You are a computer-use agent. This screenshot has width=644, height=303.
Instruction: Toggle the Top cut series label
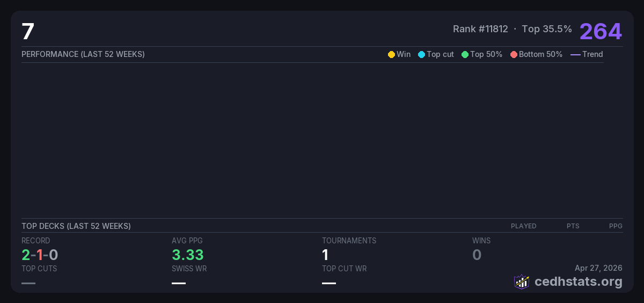click(440, 54)
